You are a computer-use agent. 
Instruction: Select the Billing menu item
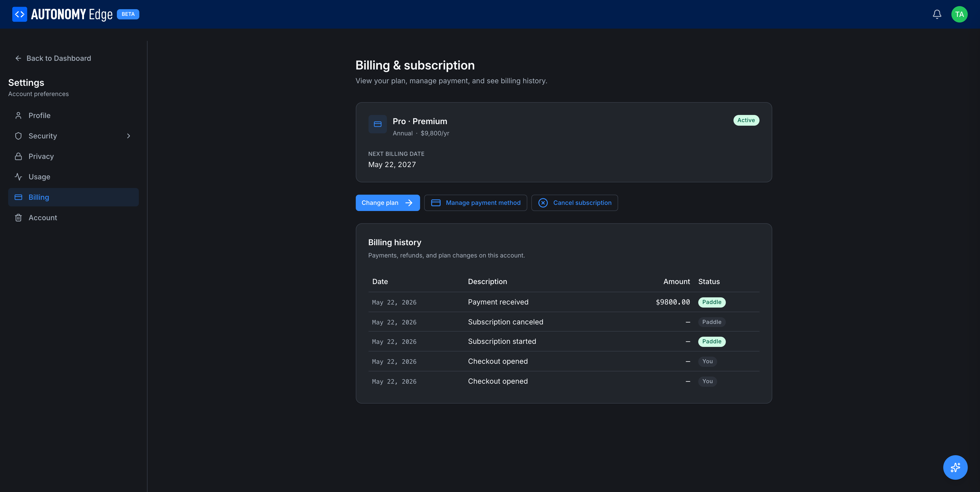[73, 197]
